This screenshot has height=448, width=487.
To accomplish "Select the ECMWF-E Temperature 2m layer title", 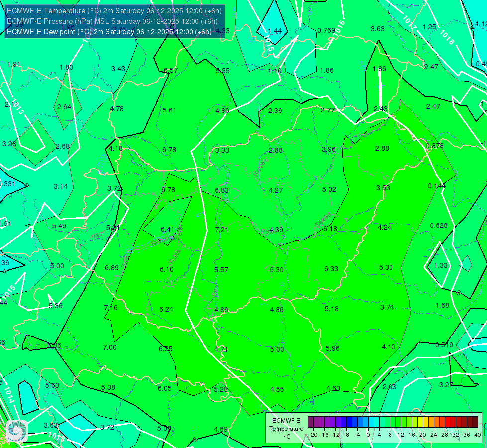I will point(114,11).
